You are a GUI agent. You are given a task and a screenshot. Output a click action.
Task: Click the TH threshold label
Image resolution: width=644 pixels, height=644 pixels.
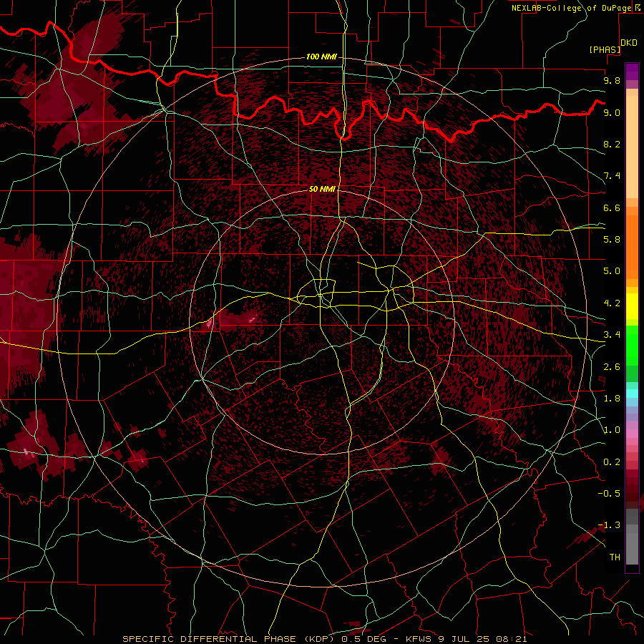pyautogui.click(x=615, y=557)
